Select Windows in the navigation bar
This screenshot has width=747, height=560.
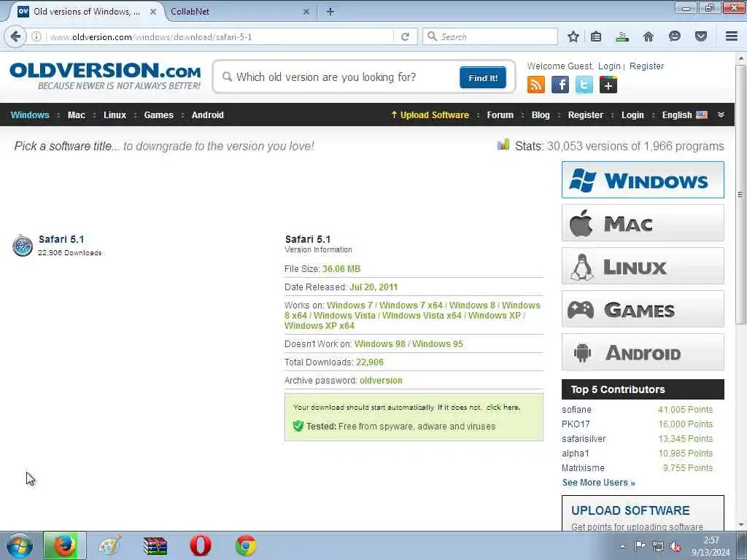click(x=30, y=114)
